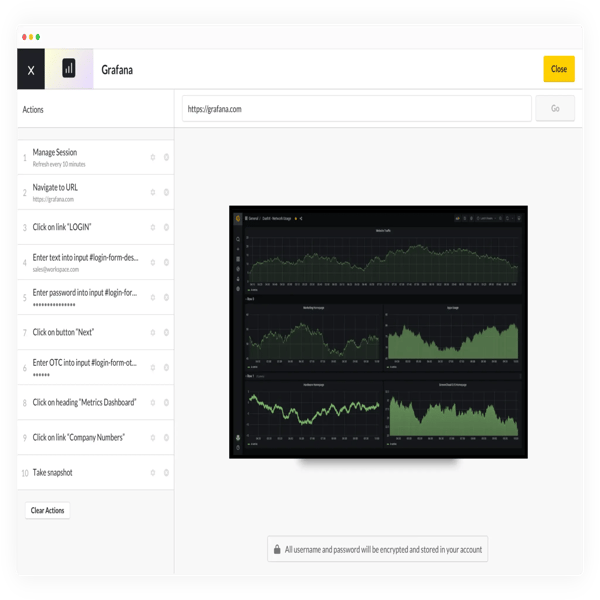Click the black X icon beside Grafana logo
This screenshot has width=600, height=600.
31,69
